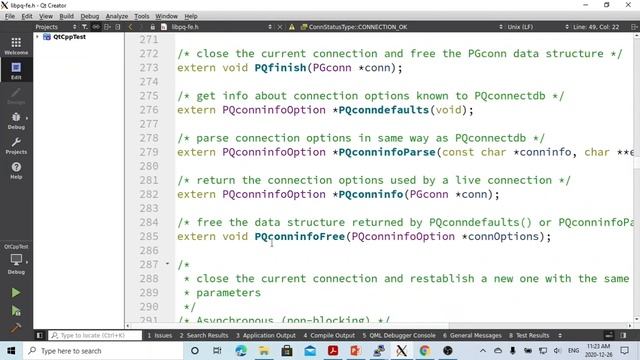Close the Projects side panel
Viewport: 640px width, 360px height.
pyautogui.click(x=118, y=27)
